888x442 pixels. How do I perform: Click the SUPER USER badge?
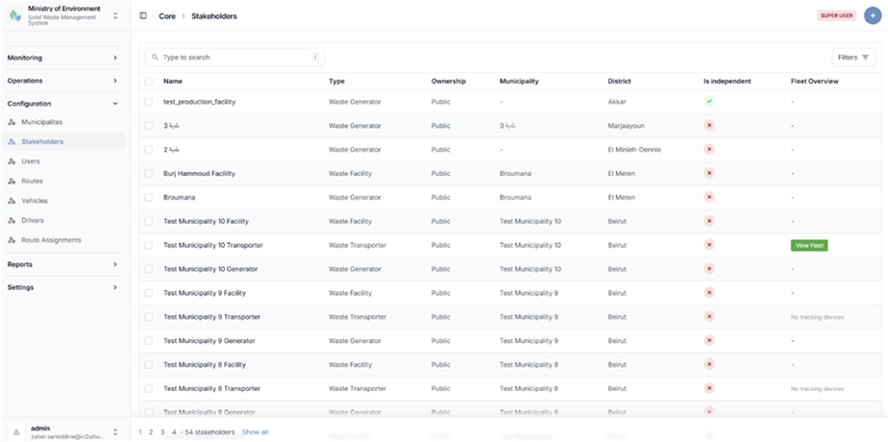tap(837, 16)
